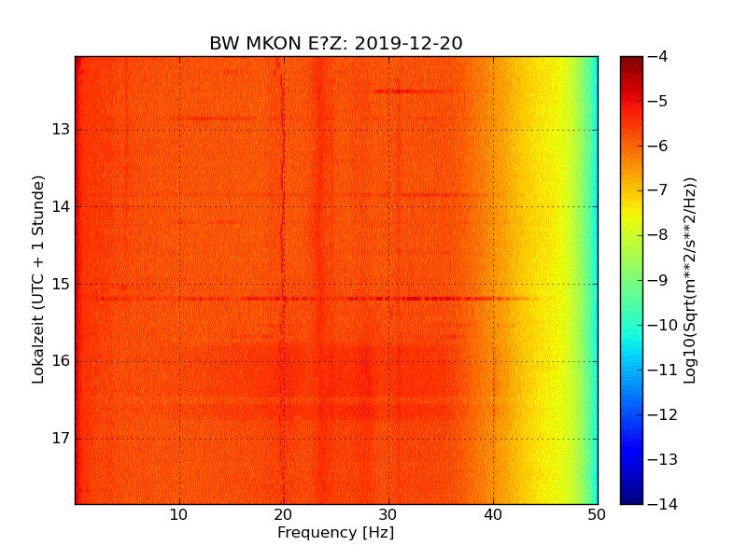Click the colorbar tick label '−10'

(x=662, y=325)
